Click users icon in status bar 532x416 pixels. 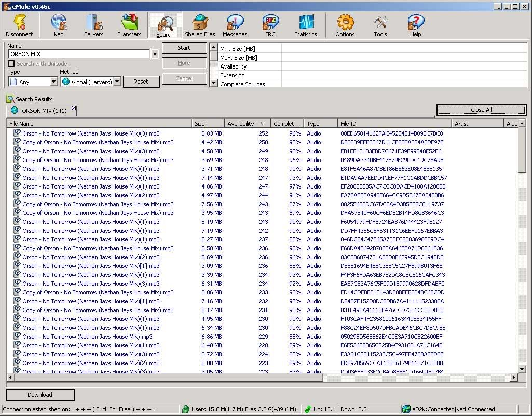[185, 409]
